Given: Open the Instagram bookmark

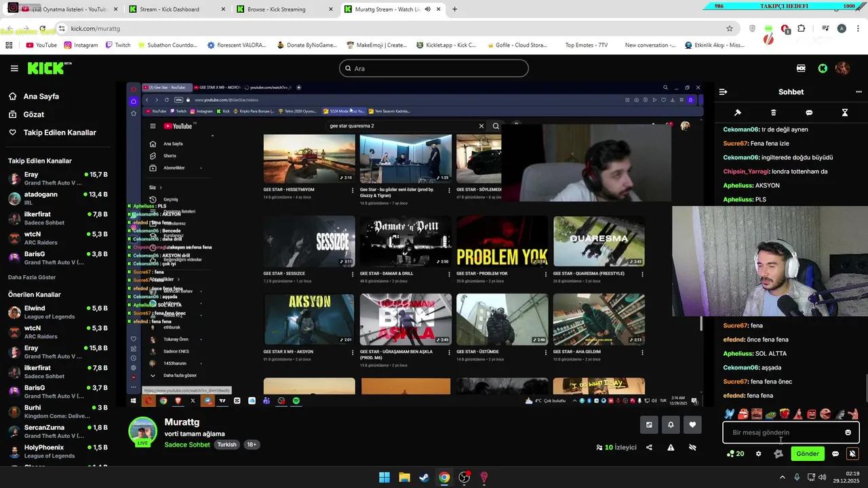Looking at the screenshot, I should point(81,45).
